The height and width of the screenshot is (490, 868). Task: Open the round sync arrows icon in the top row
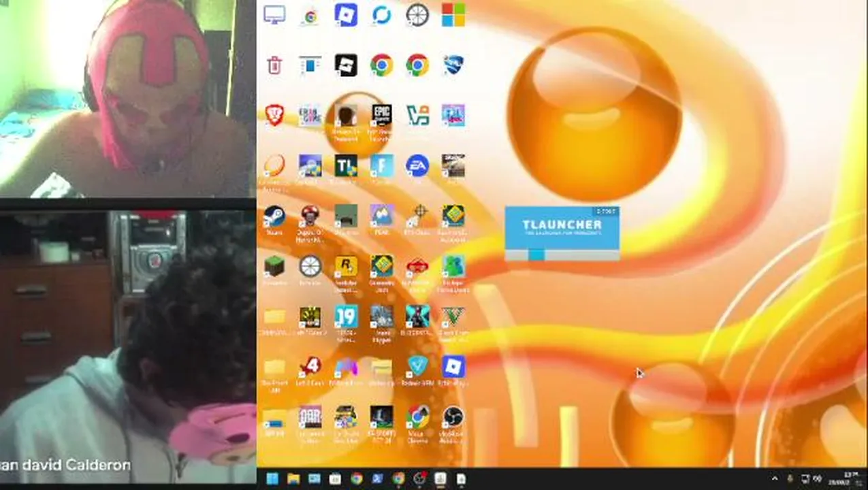tap(381, 15)
